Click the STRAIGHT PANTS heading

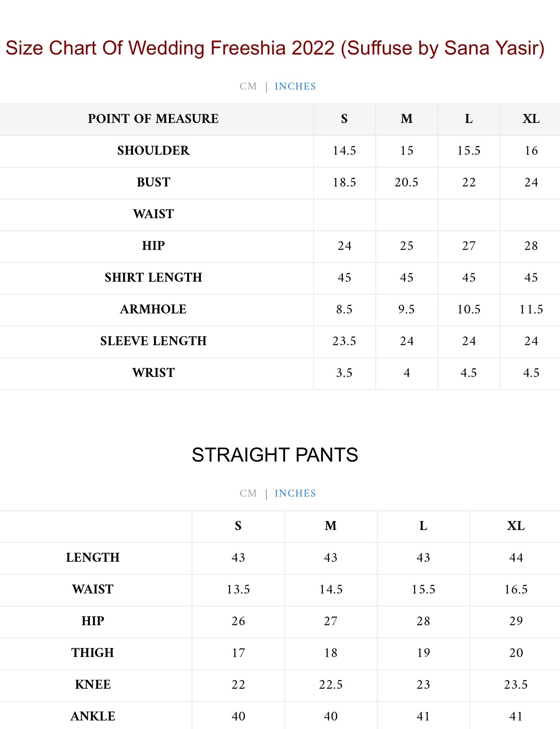(275, 455)
